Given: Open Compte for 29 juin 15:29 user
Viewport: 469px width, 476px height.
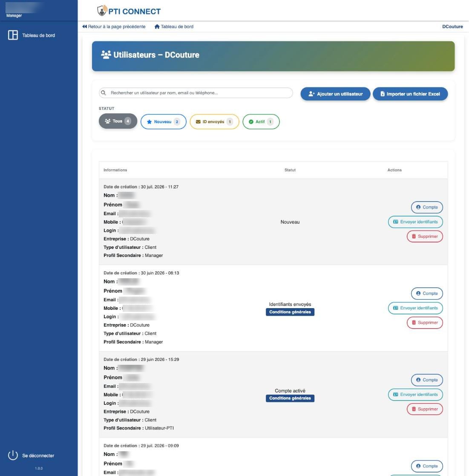Looking at the screenshot, I should [x=427, y=380].
